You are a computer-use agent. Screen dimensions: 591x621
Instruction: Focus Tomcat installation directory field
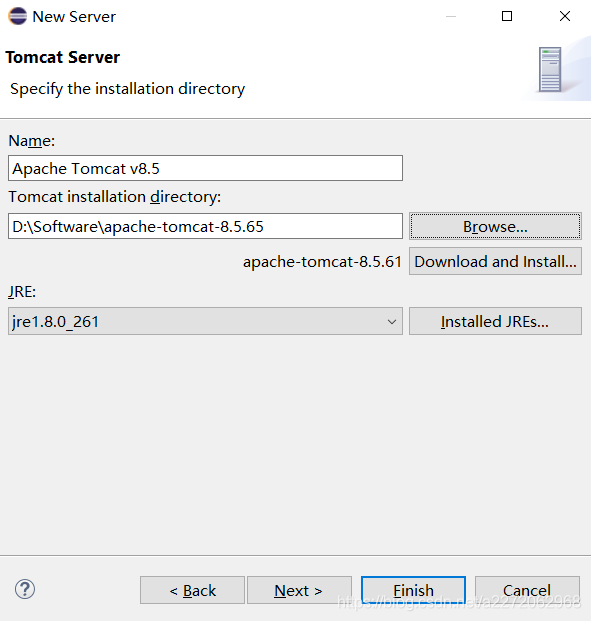click(205, 226)
